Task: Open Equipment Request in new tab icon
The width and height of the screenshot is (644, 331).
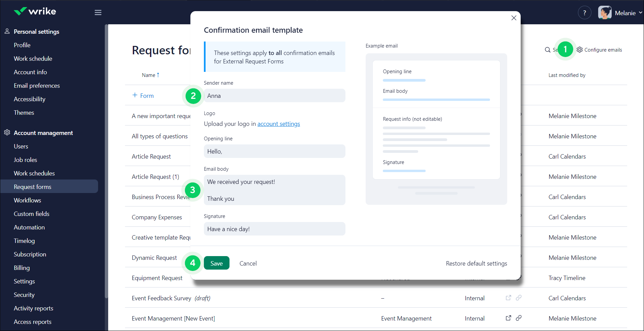Action: click(508, 278)
